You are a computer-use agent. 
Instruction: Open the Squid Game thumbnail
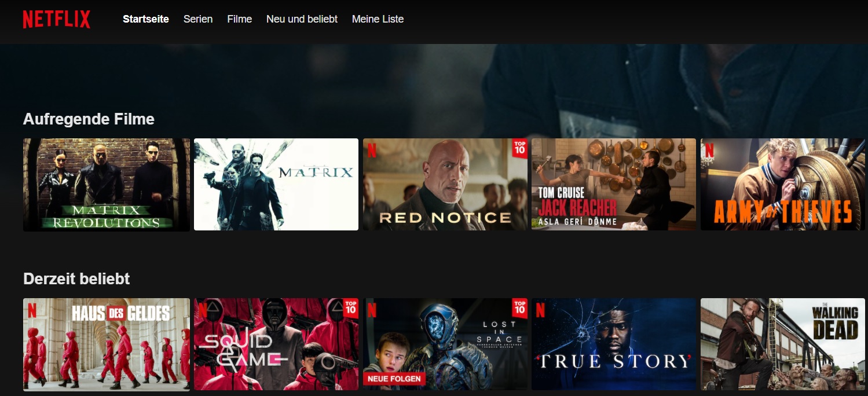tap(276, 344)
